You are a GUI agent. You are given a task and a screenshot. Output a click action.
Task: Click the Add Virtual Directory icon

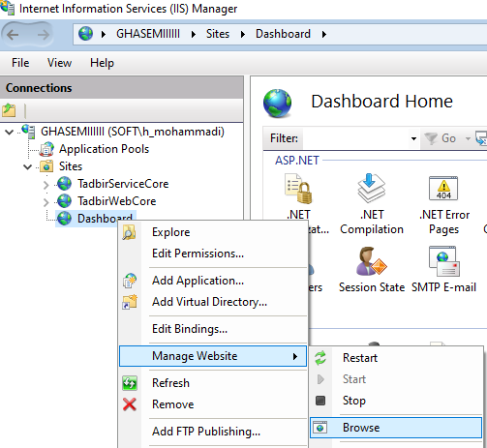point(130,302)
